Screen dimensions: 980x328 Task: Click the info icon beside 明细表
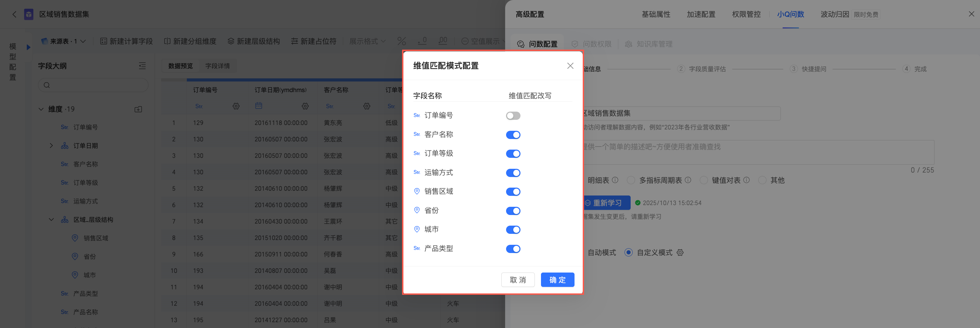615,180
